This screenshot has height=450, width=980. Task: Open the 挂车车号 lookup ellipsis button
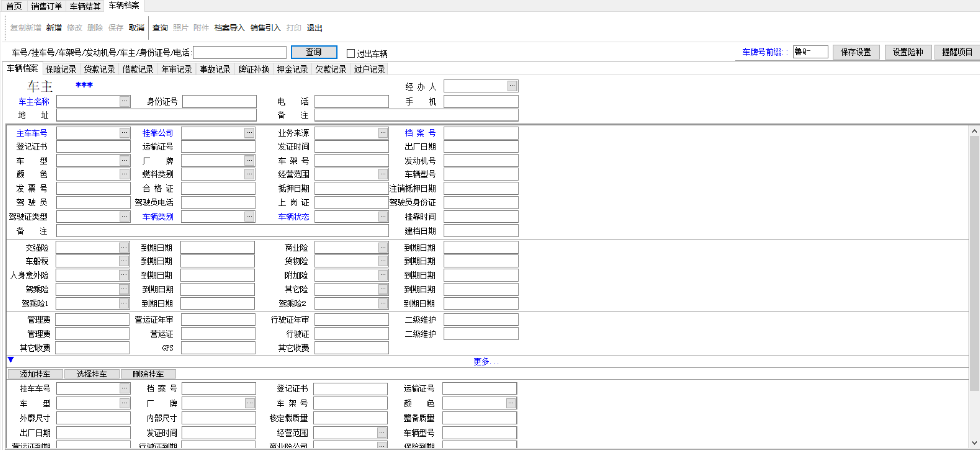(124, 388)
